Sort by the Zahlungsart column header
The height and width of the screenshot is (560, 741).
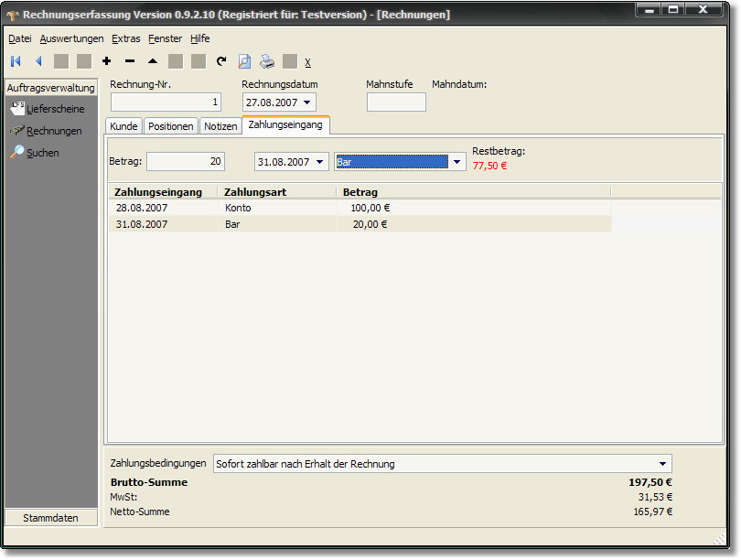277,192
